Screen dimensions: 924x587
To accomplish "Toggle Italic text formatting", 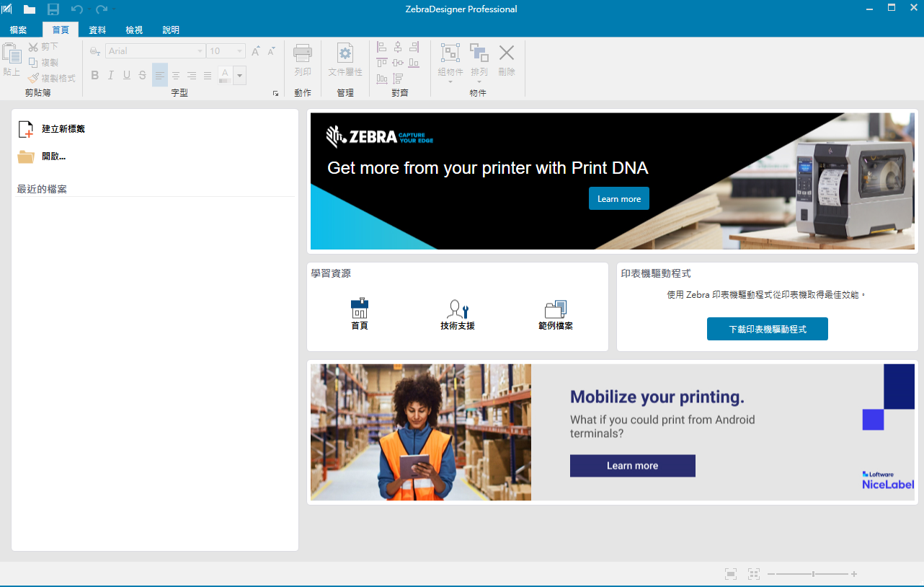I will [110, 75].
